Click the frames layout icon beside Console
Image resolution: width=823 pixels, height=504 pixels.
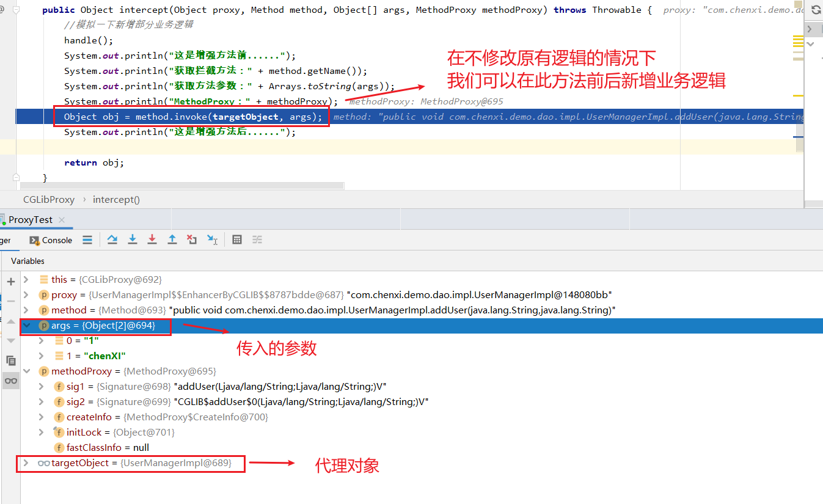(x=87, y=239)
